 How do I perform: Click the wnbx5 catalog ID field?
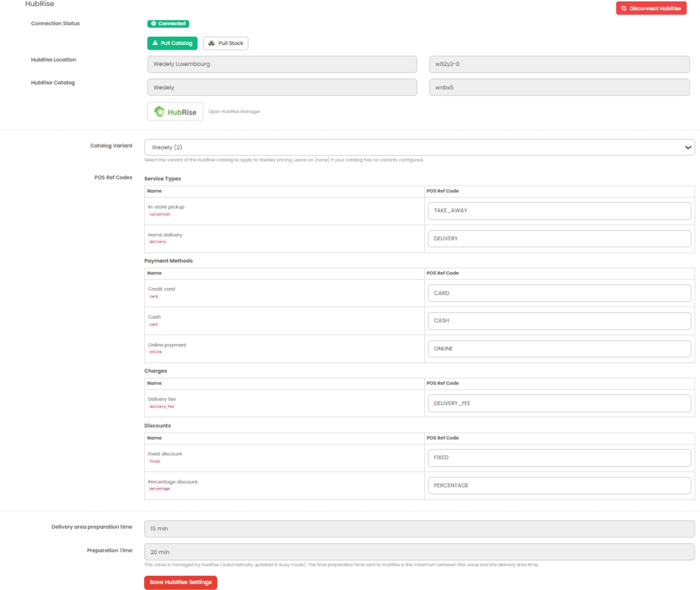point(559,87)
